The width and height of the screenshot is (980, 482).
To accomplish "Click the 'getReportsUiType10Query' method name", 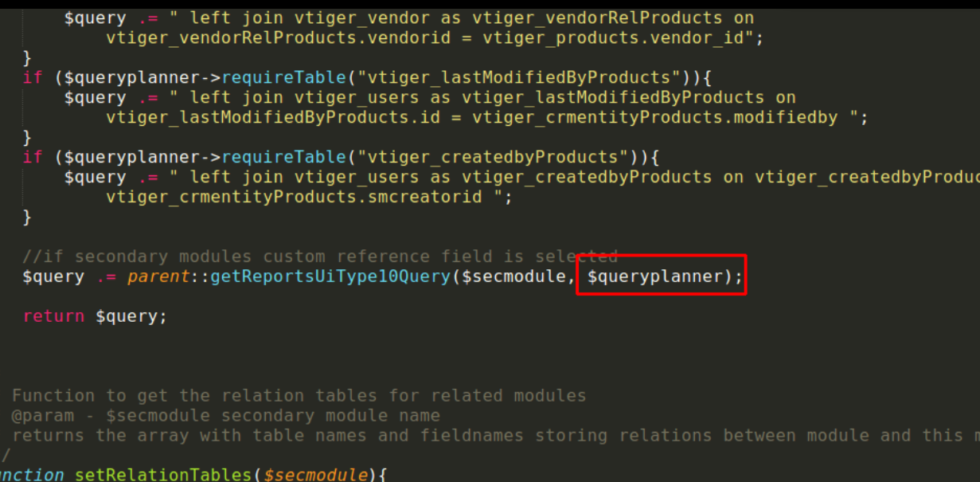I will point(330,276).
